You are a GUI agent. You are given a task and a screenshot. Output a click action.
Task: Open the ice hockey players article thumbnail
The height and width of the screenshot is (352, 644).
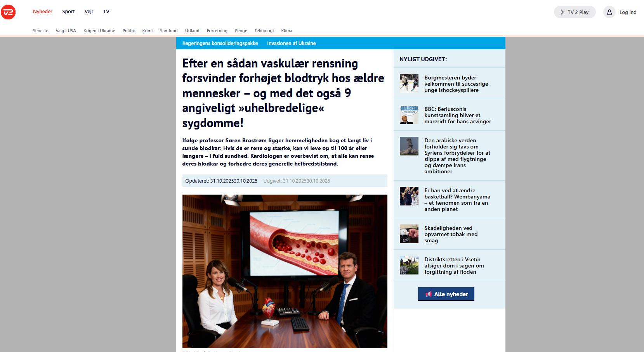coord(409,83)
